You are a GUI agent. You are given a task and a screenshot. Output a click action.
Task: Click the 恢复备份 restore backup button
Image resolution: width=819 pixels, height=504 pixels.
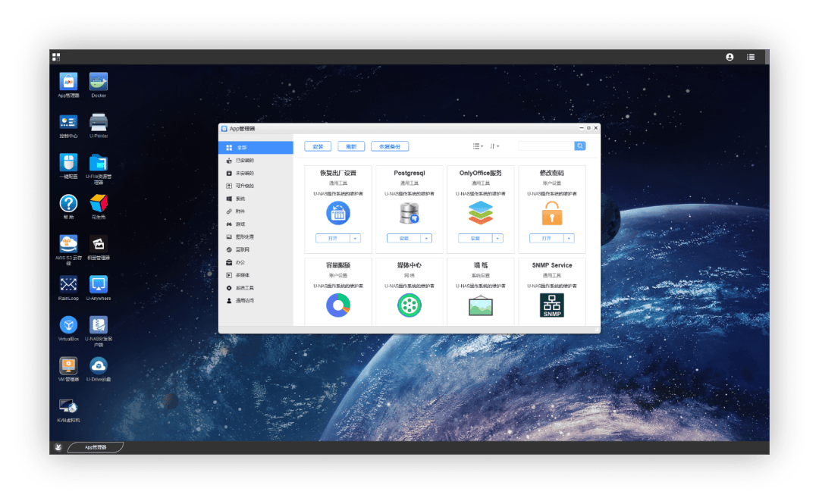click(x=390, y=147)
